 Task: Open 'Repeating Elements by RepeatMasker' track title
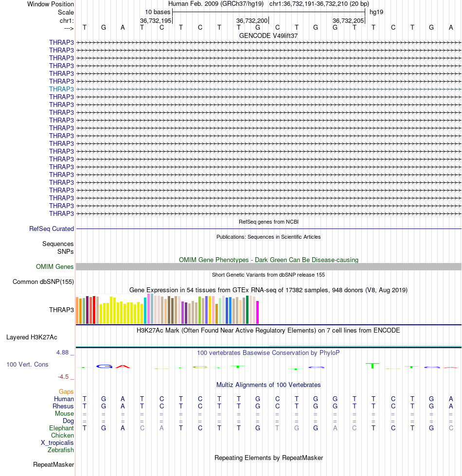(268, 458)
